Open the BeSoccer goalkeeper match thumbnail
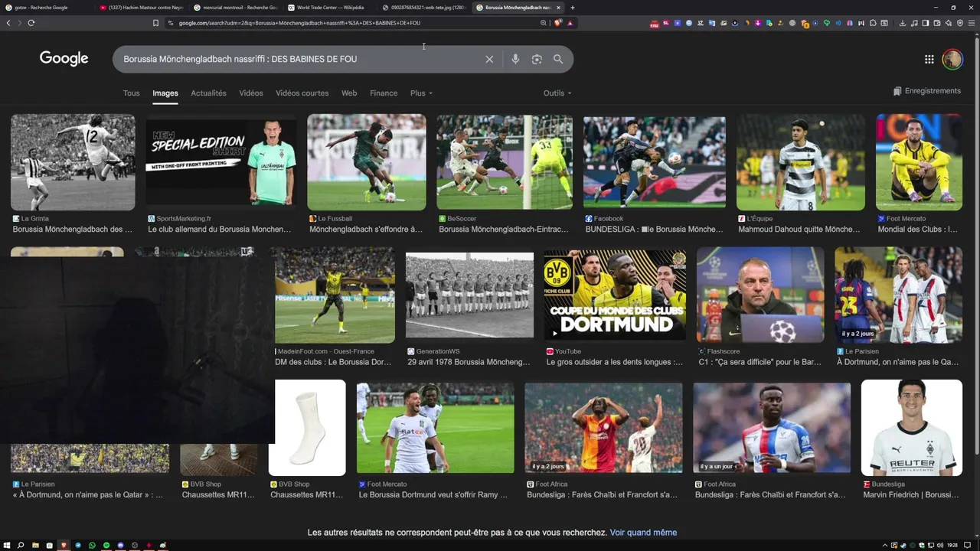This screenshot has width=980, height=551. (x=505, y=162)
